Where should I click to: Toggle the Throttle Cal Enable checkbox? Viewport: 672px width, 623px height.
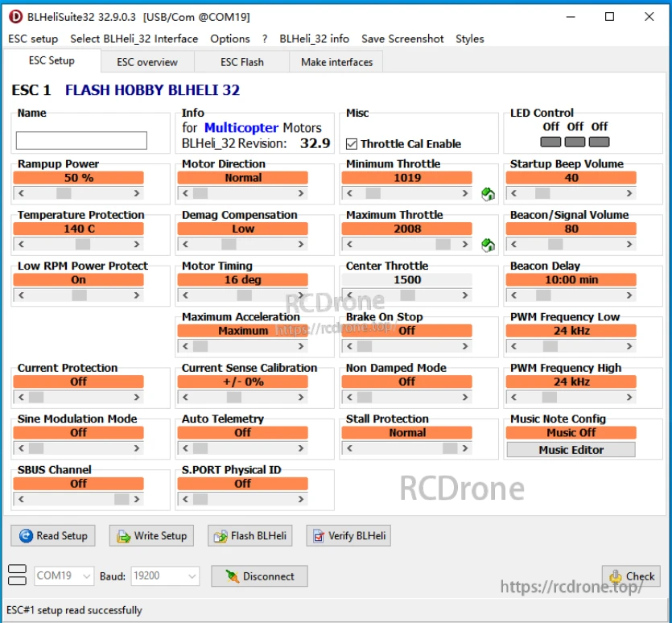[x=352, y=143]
